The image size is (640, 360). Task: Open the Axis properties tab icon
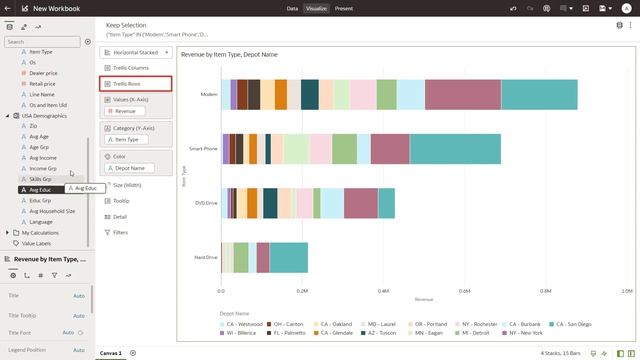pos(27,276)
